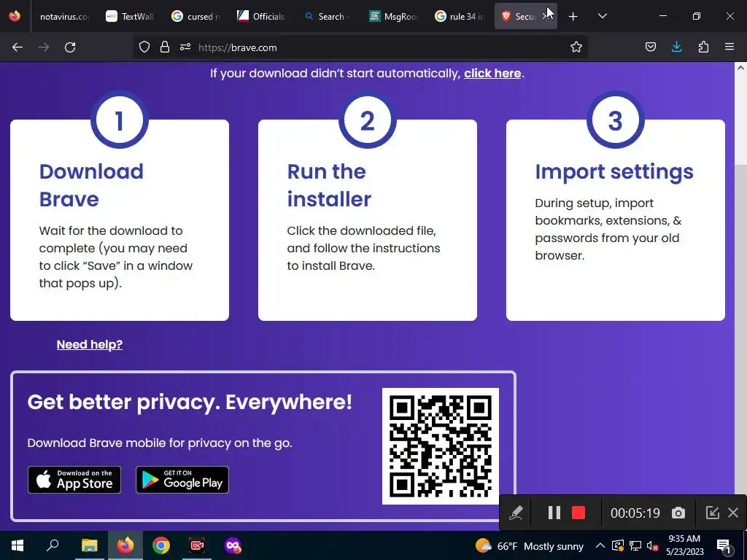Bookmark this page with star icon

(x=576, y=47)
